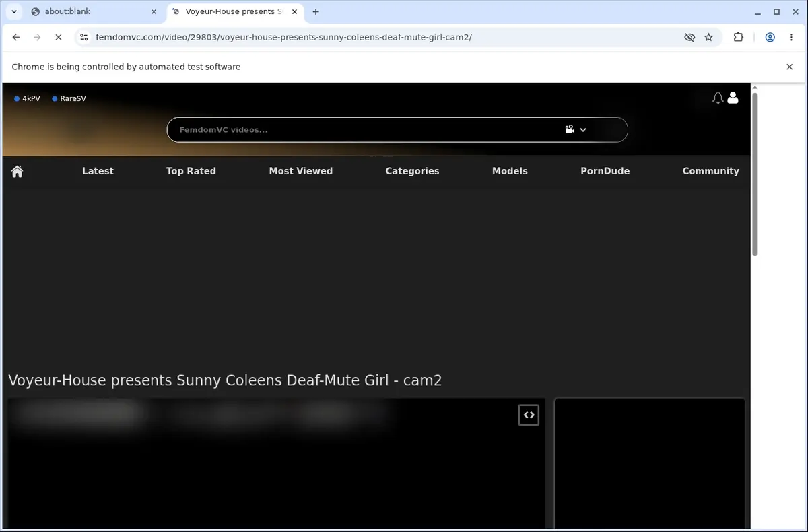The height and width of the screenshot is (532, 808).
Task: Open the blocked third-party cookies eye icon
Action: (x=689, y=38)
